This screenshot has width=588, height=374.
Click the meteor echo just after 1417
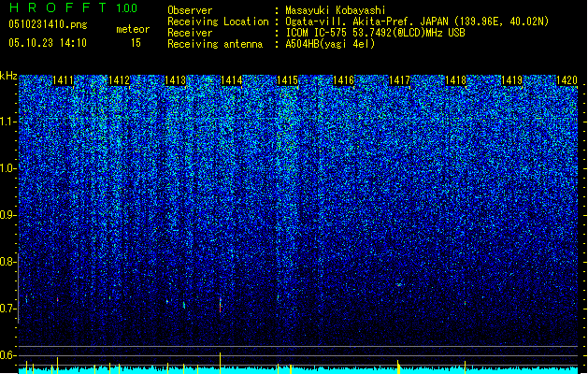point(400,285)
